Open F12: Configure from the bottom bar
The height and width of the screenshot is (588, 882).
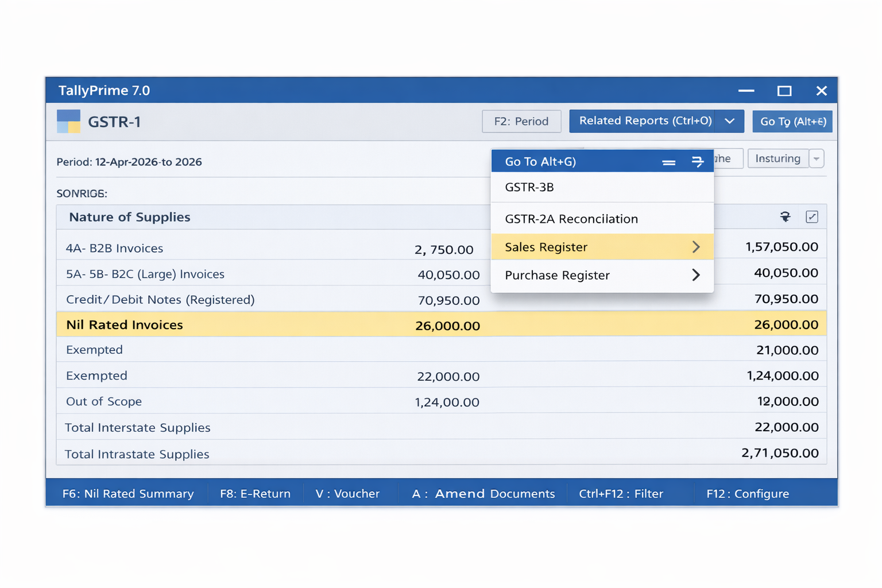coord(747,493)
